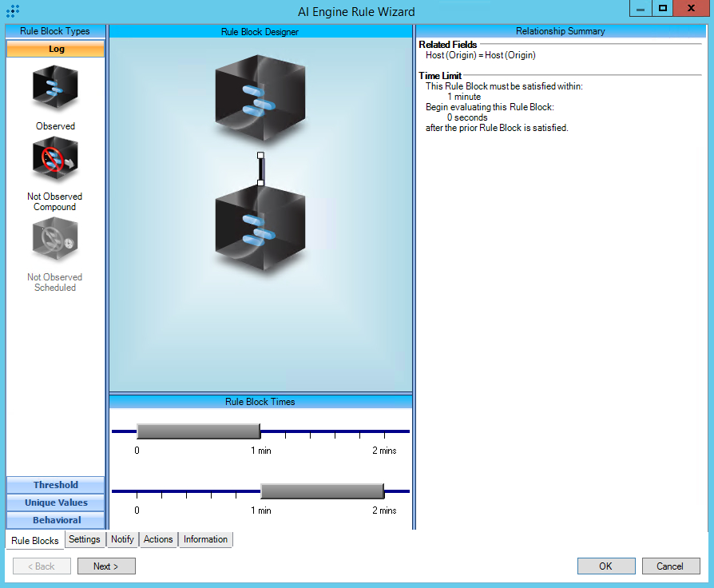Click the Next button
Screen dimensions: 714x588
pyautogui.click(x=106, y=566)
